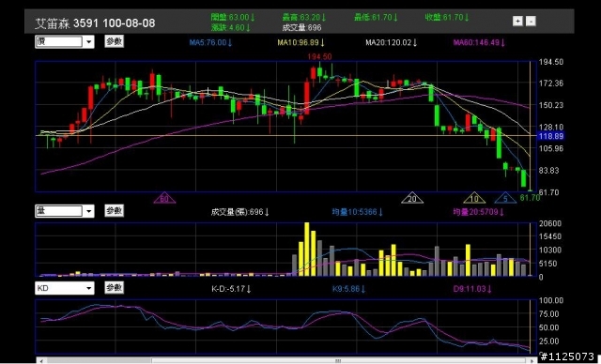This screenshot has width=601, height=364.
Task: Click the MA20 triangle marker
Action: click(x=412, y=198)
